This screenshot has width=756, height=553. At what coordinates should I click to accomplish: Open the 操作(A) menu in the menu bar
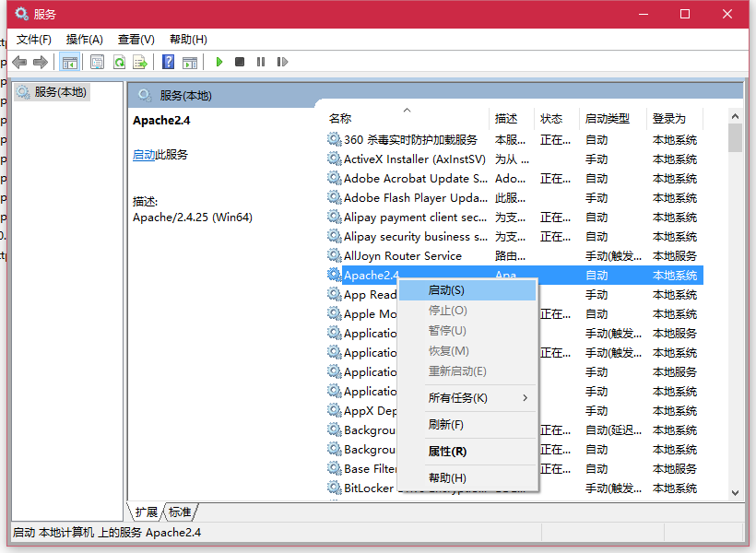pos(85,39)
